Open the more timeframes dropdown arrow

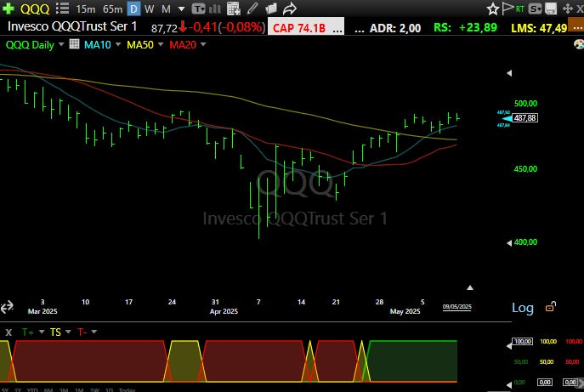(x=181, y=9)
